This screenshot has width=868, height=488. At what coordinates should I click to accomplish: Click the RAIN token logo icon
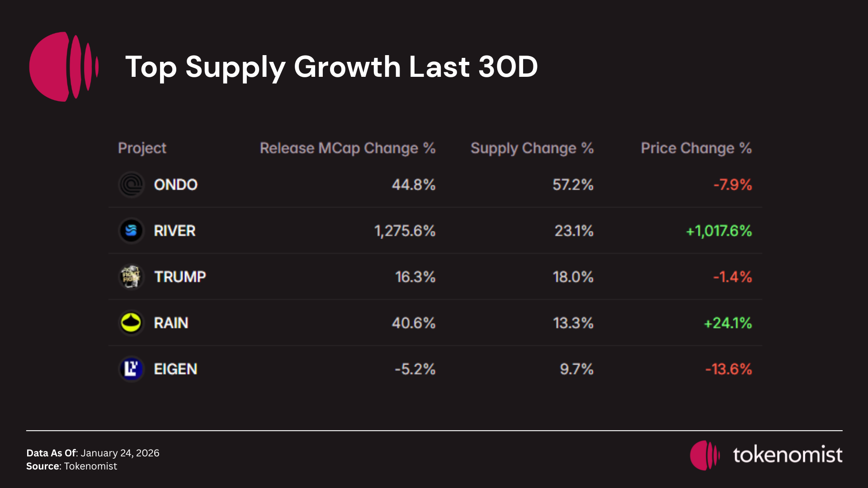coord(131,323)
